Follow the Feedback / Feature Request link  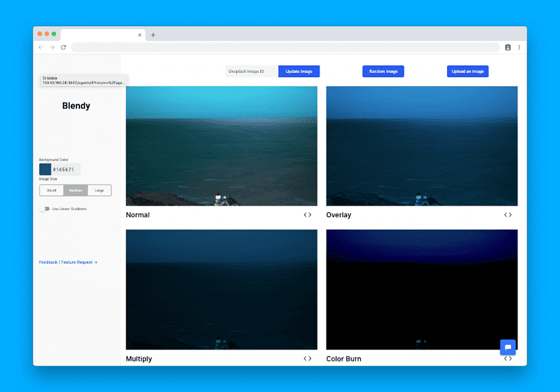point(68,262)
